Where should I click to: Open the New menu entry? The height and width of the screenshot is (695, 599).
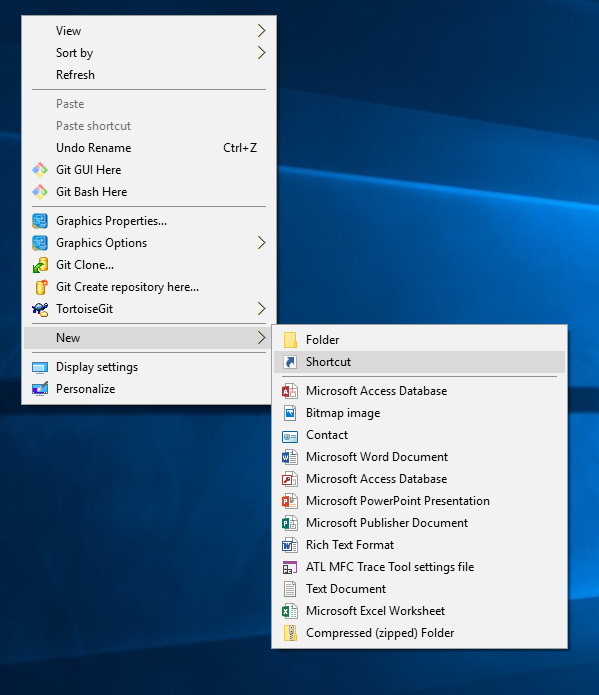point(149,338)
